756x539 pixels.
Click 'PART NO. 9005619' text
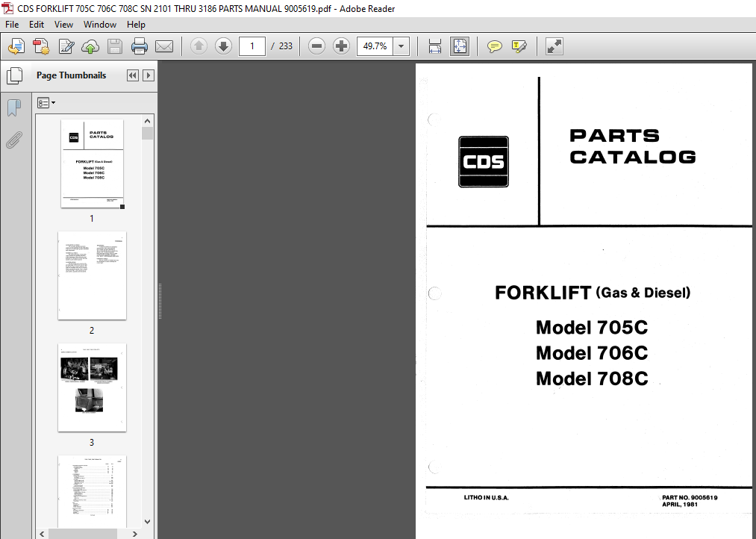690,497
